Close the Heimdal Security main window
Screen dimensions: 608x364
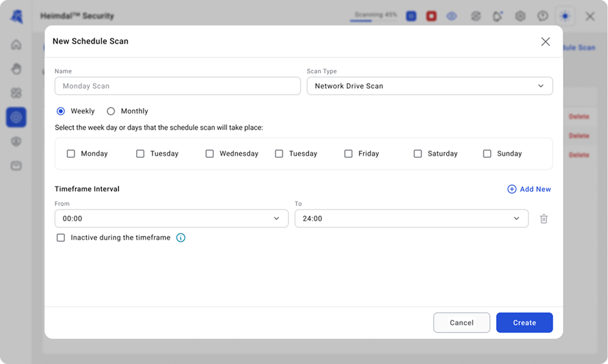pos(590,16)
